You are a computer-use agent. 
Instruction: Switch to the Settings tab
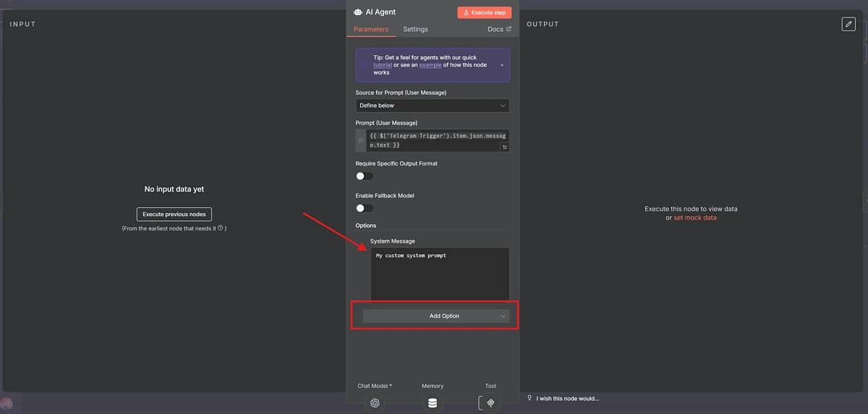pyautogui.click(x=415, y=30)
